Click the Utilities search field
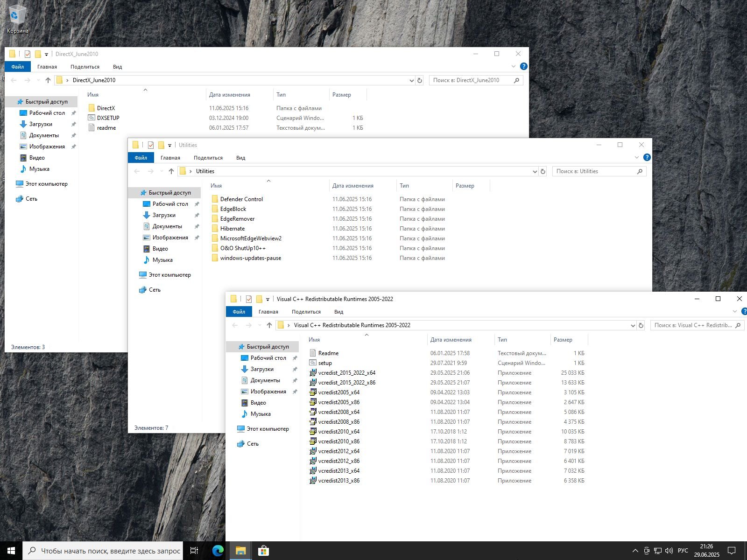 point(599,171)
